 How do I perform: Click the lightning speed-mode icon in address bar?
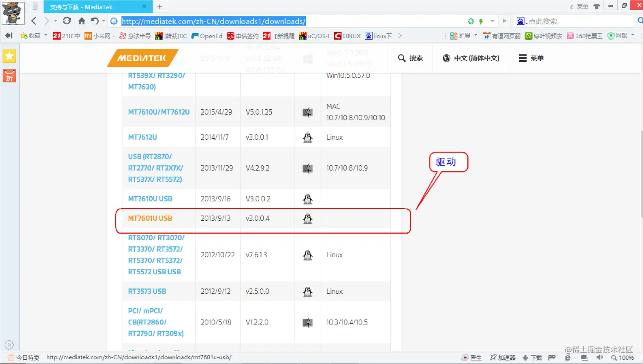click(481, 21)
